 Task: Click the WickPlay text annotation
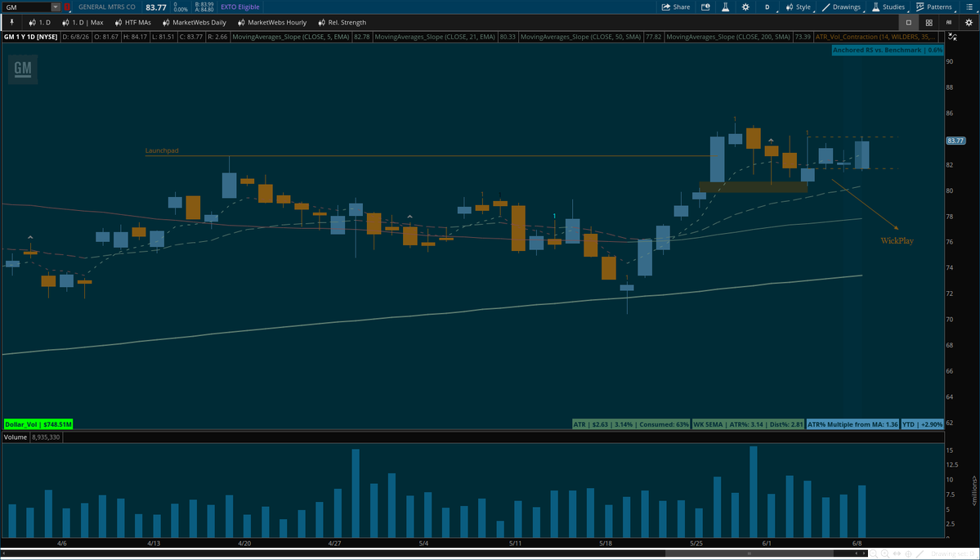click(897, 240)
